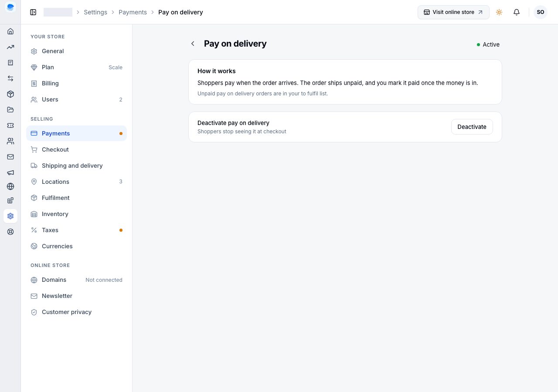Image resolution: width=558 pixels, height=392 pixels.
Task: Open notifications bell
Action: click(x=517, y=12)
